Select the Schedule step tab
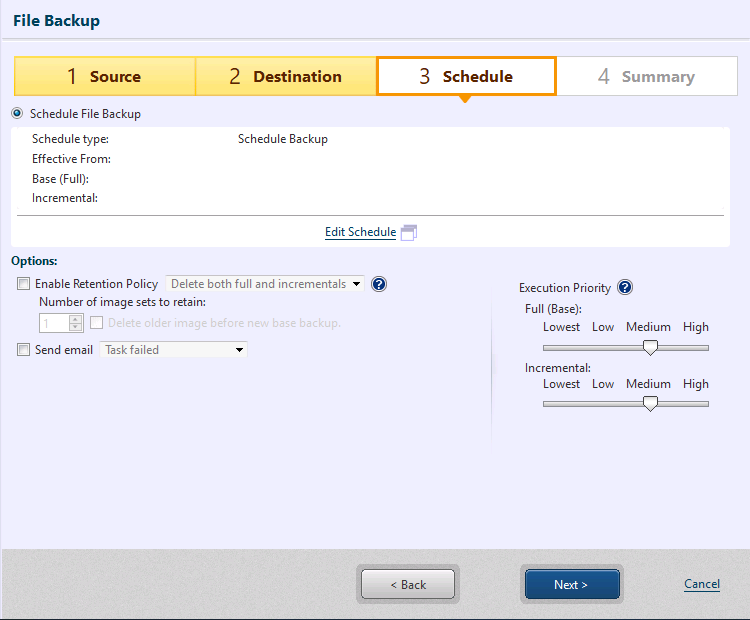This screenshot has width=750, height=620. [x=466, y=76]
